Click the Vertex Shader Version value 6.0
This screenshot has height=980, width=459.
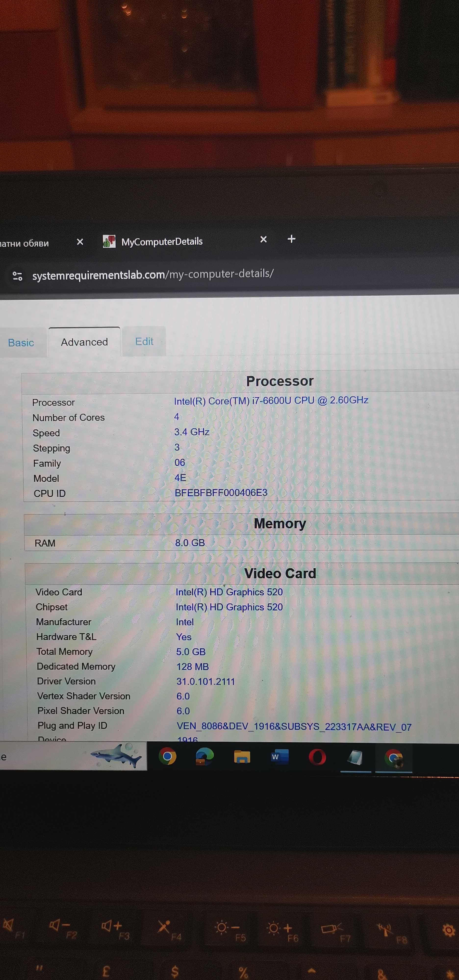(x=183, y=696)
